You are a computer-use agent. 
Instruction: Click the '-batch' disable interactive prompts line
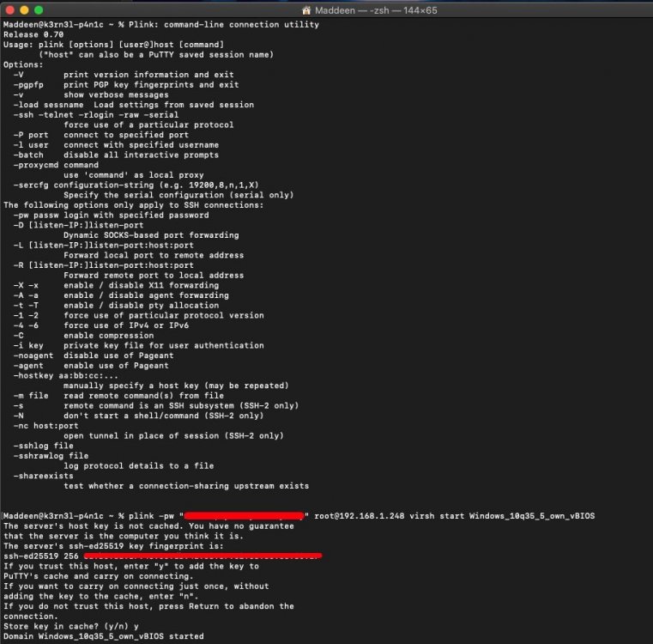click(116, 155)
